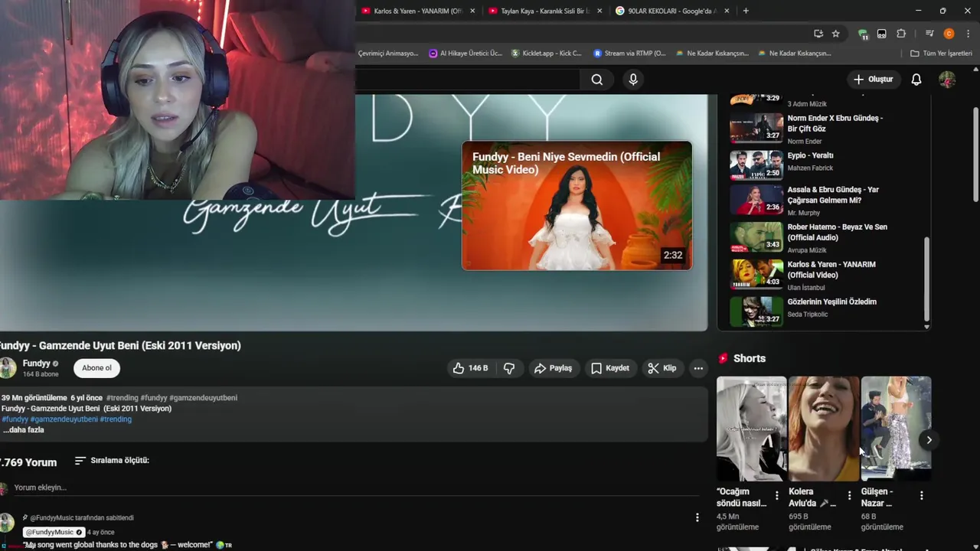
Task: Open the YouTube account avatar menu
Action: [947, 80]
